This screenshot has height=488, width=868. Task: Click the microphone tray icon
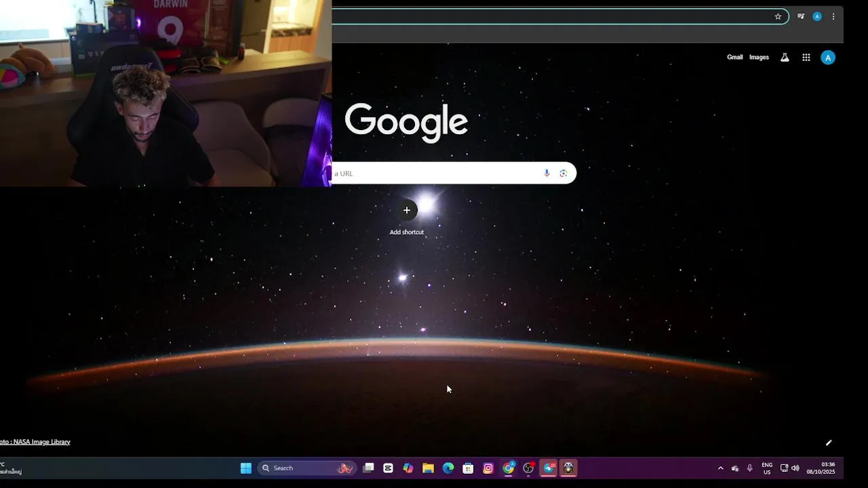point(749,468)
